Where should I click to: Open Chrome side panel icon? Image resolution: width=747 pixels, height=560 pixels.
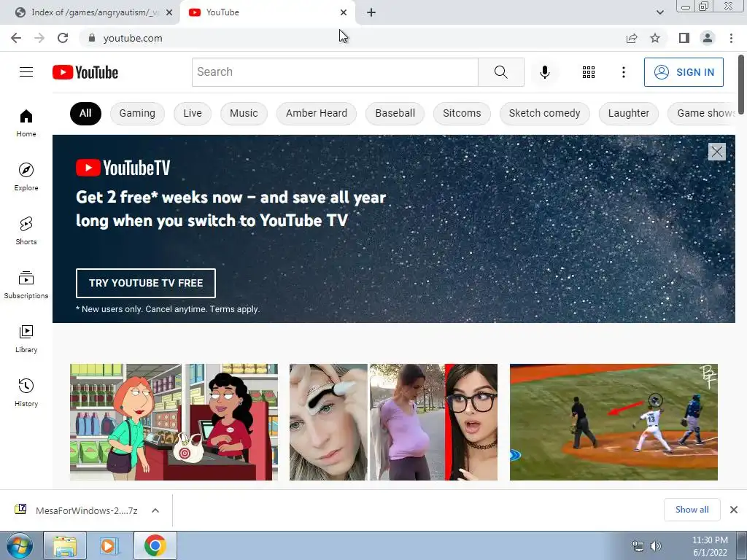684,38
